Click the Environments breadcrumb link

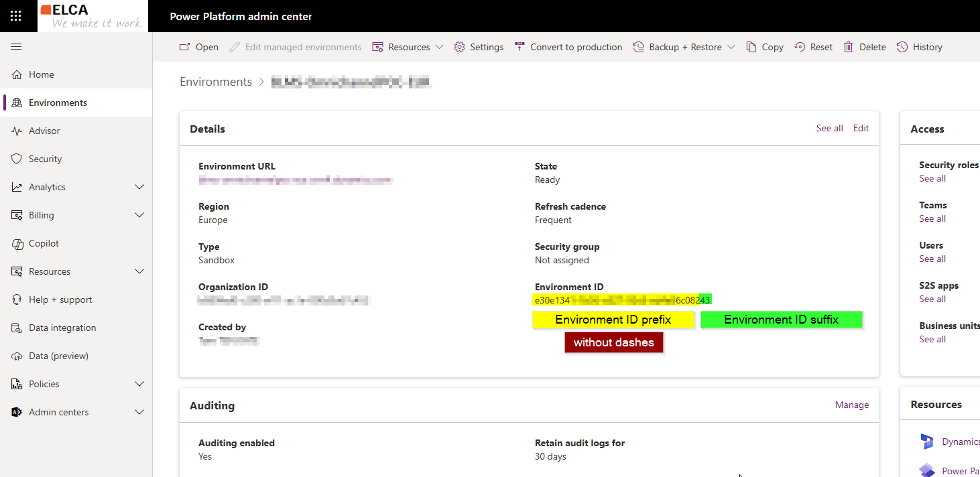[216, 82]
